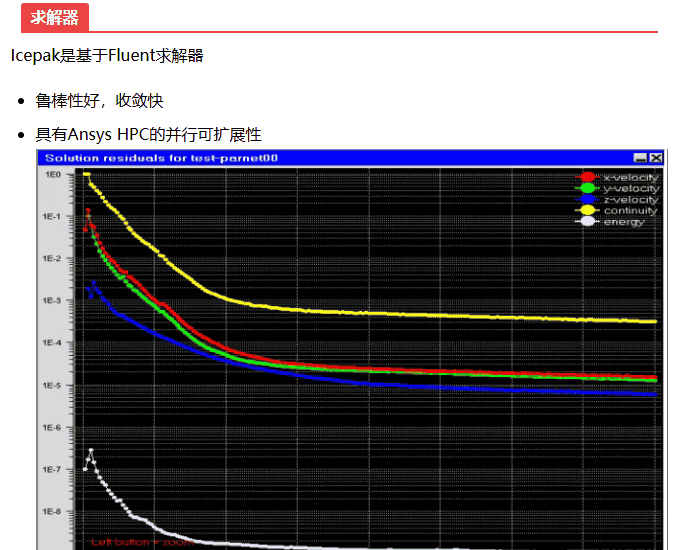Click the yellow continuity legend marker

click(587, 210)
